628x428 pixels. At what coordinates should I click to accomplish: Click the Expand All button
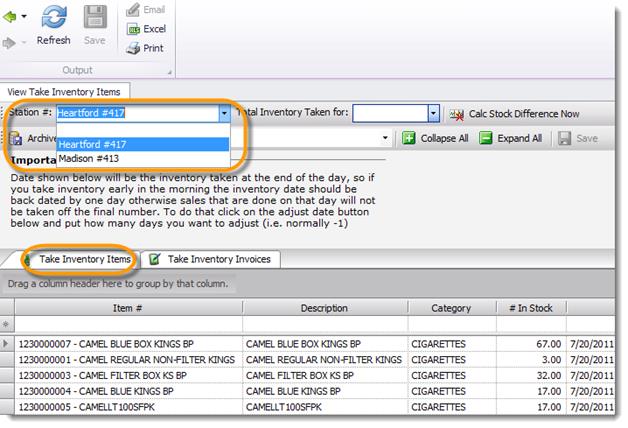coord(510,139)
